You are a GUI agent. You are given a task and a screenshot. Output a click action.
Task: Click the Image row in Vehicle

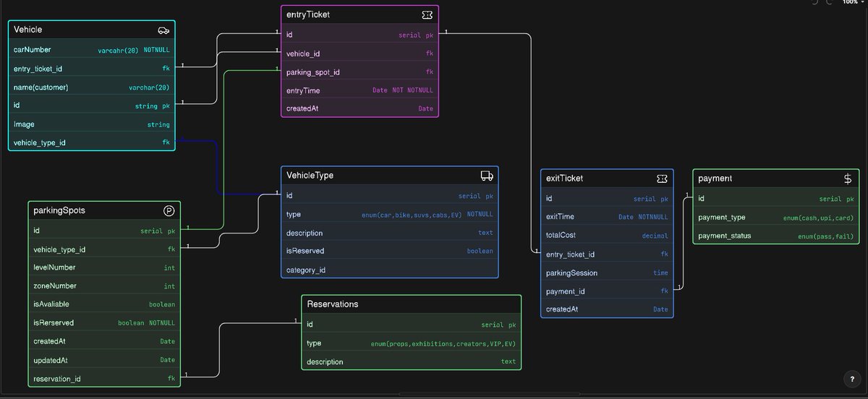tap(92, 124)
